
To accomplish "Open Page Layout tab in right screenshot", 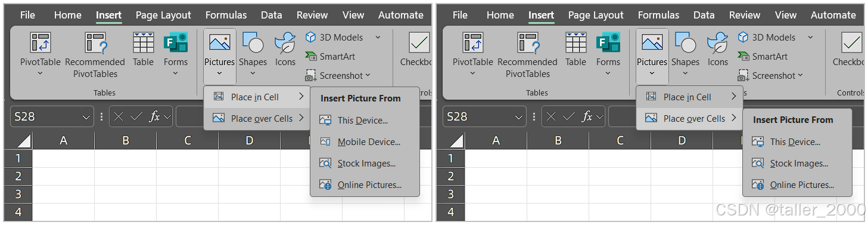I will click(x=596, y=15).
